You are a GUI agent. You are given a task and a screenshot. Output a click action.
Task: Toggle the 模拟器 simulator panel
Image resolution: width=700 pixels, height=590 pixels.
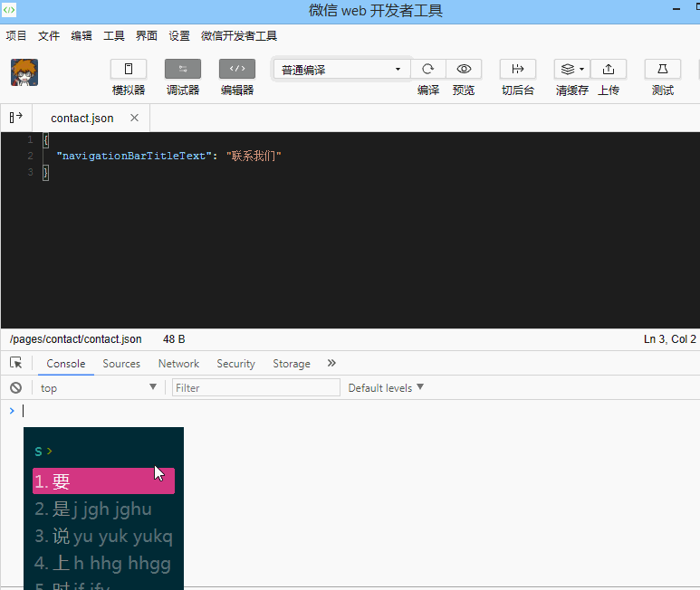(129, 69)
